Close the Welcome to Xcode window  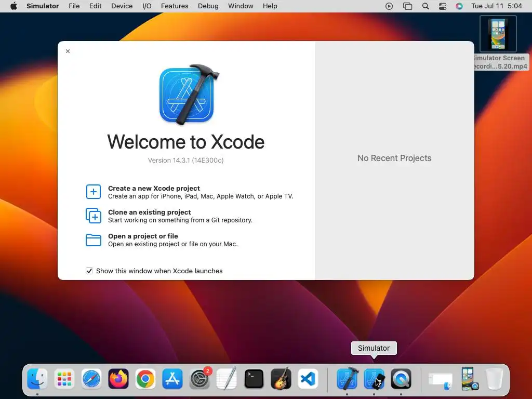click(x=68, y=51)
